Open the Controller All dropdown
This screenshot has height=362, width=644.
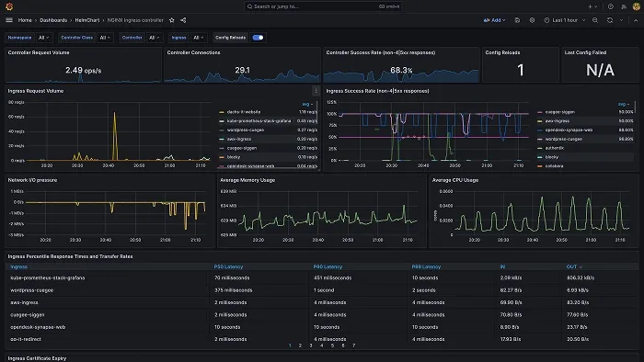(155, 38)
